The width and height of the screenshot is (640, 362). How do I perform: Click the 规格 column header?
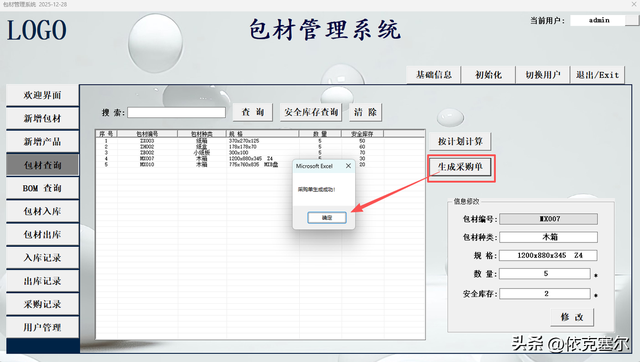click(262, 133)
